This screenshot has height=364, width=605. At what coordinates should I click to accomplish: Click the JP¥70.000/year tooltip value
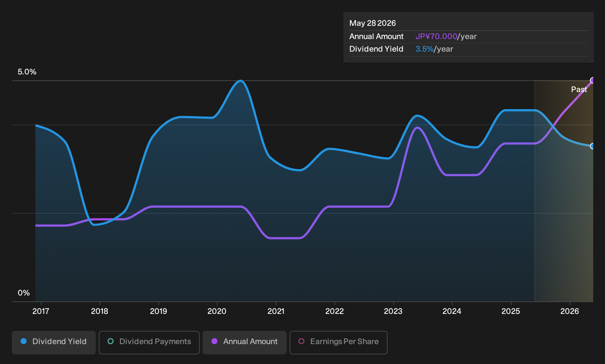[x=446, y=36]
